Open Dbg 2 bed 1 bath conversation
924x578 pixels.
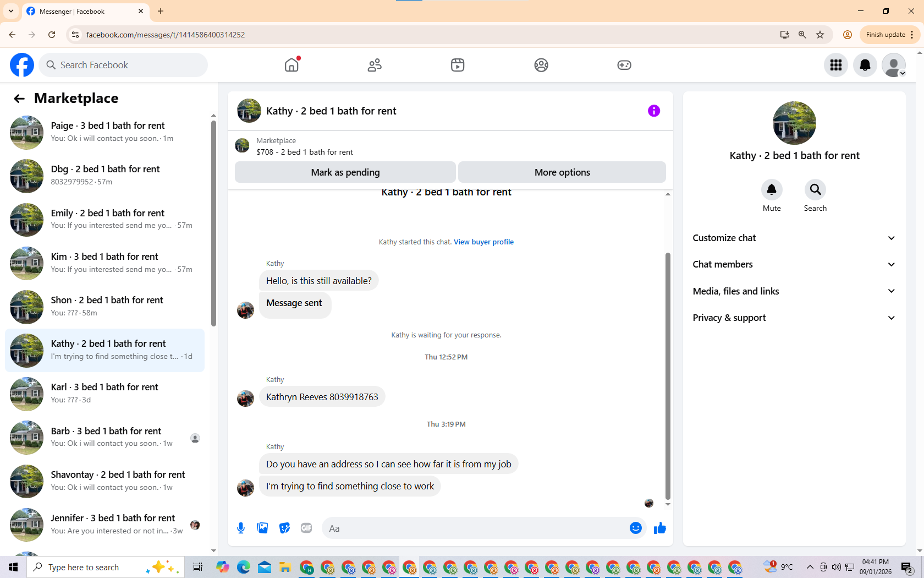[105, 176]
